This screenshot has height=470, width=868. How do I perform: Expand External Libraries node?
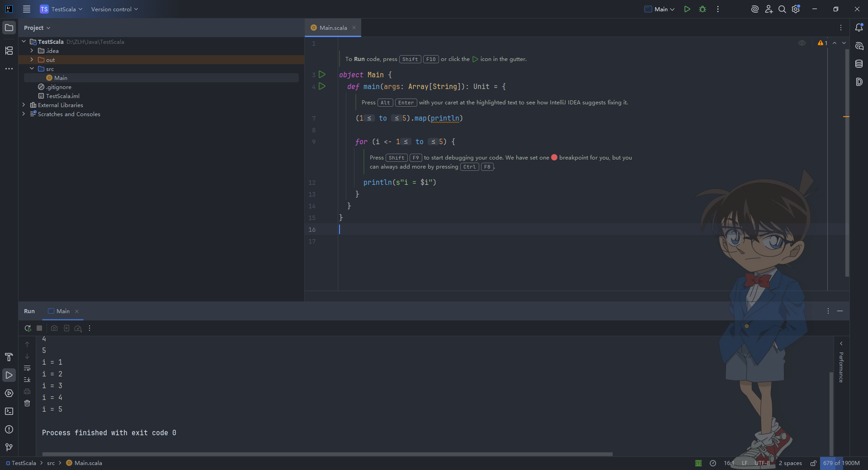(24, 105)
